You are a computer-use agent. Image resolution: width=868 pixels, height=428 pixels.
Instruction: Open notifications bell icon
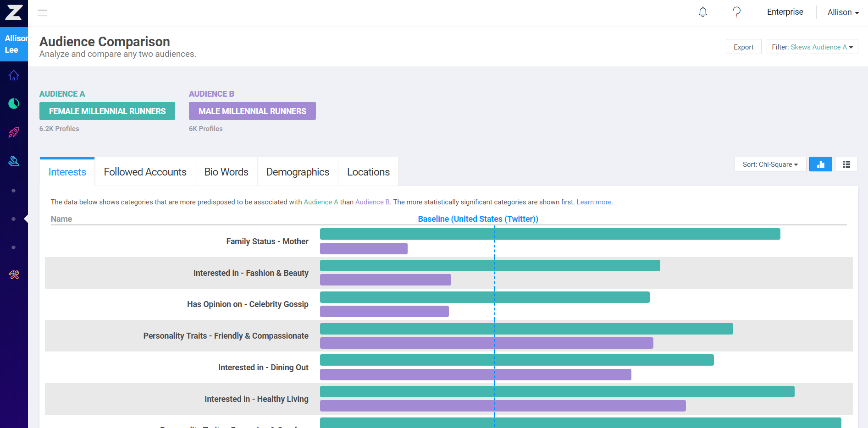point(702,12)
